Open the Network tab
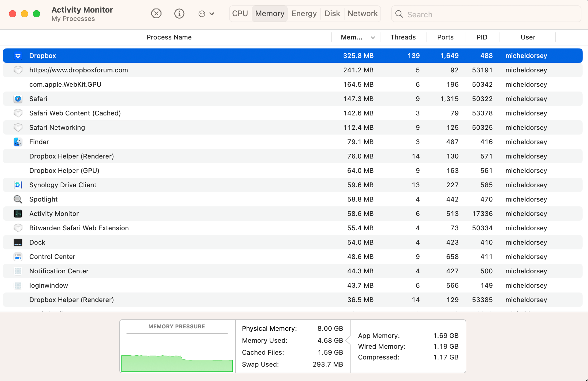Screen dimensions: 588x381 pyautogui.click(x=362, y=14)
